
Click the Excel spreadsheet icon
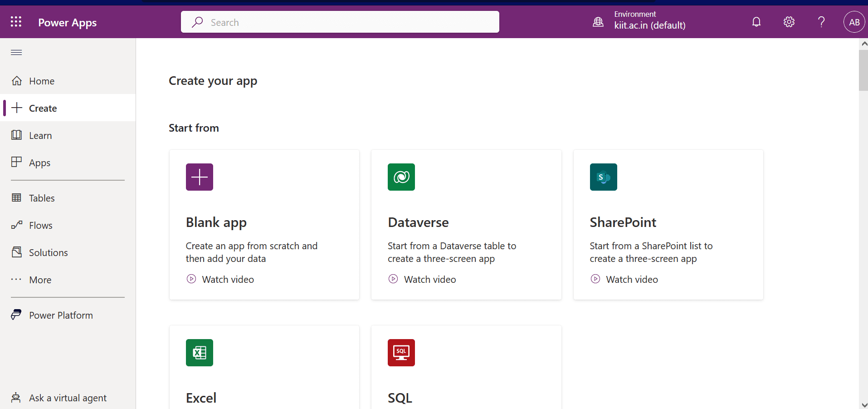coord(199,353)
